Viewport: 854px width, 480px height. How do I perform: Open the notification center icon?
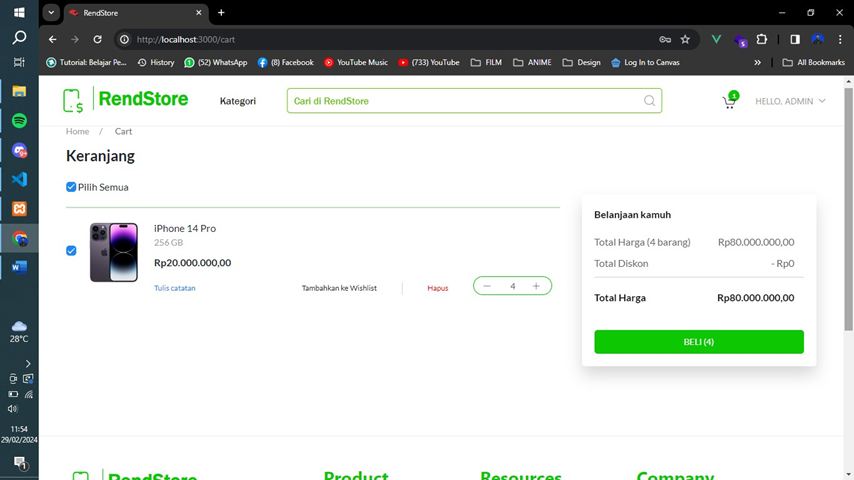coord(20,463)
